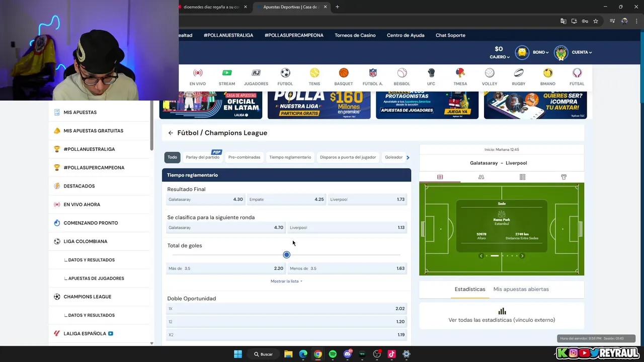The width and height of the screenshot is (644, 362).
Task: Switch to the Estadísticas tab
Action: (x=470, y=289)
